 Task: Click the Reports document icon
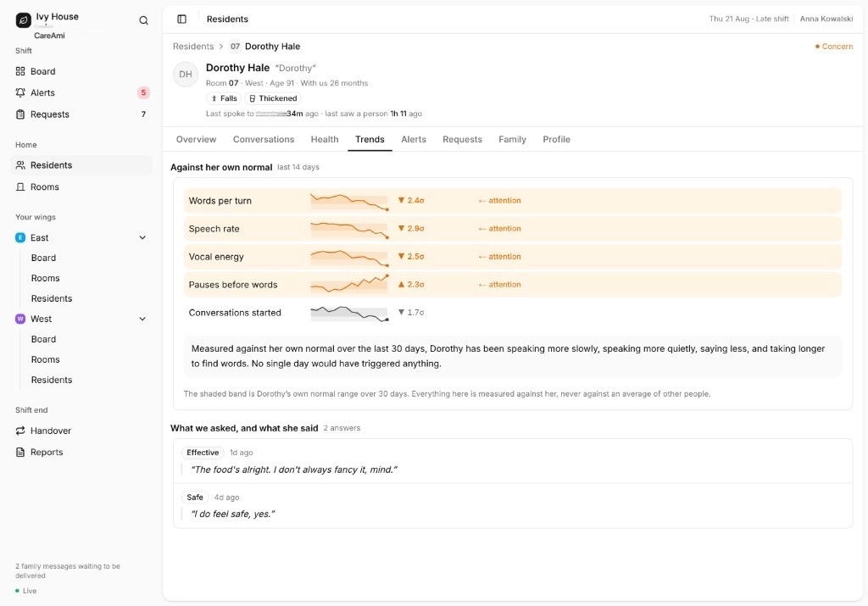pyautogui.click(x=20, y=452)
